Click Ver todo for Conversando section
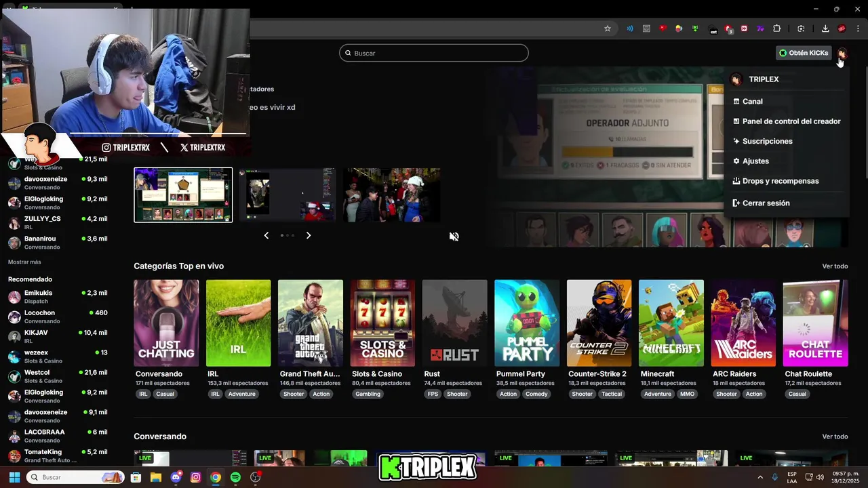This screenshot has width=868, height=488. [835, 436]
